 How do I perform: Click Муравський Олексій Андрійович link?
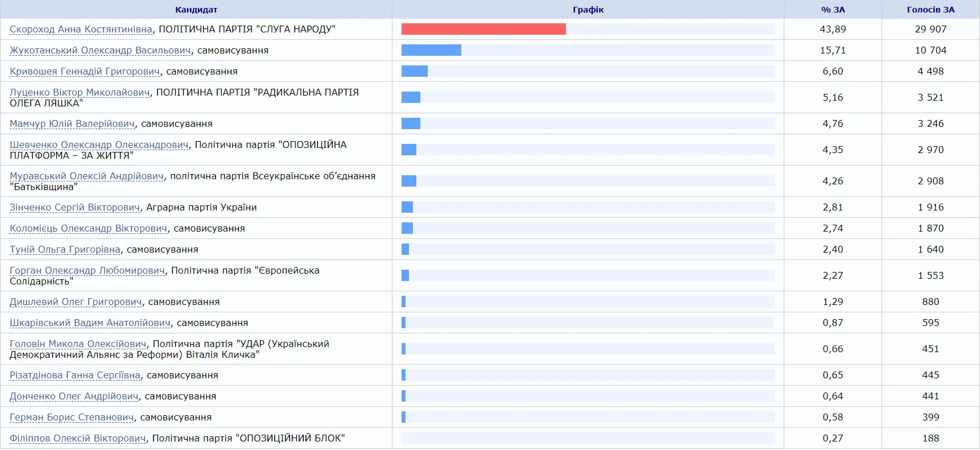[86, 176]
